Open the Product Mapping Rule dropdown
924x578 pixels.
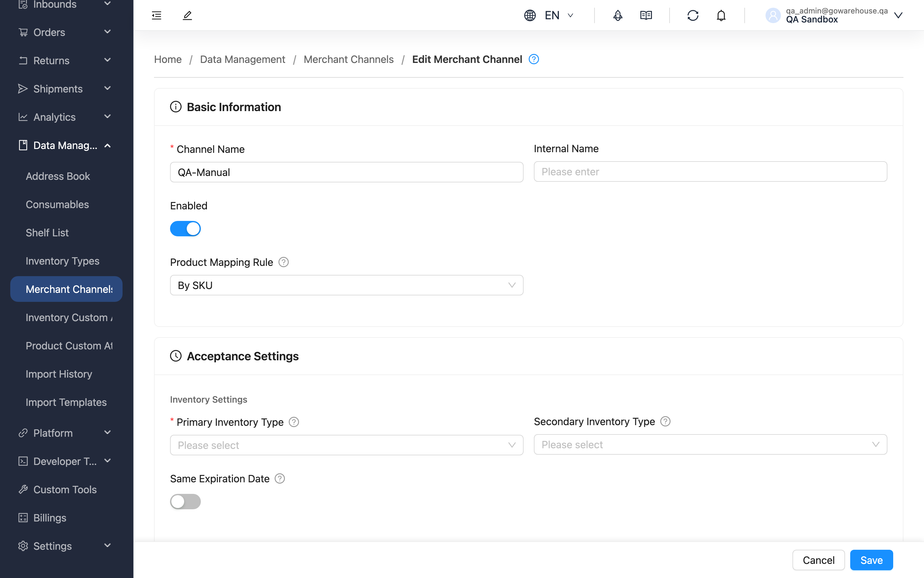(x=346, y=285)
